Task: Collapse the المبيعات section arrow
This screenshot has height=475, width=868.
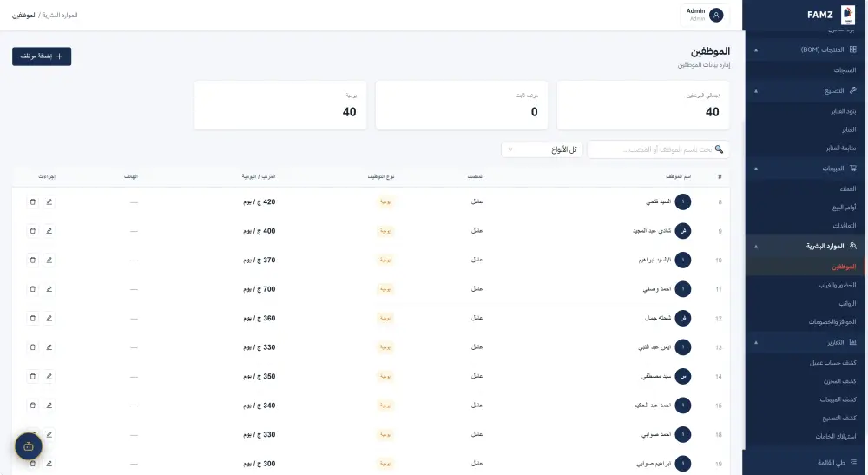Action: click(x=756, y=168)
